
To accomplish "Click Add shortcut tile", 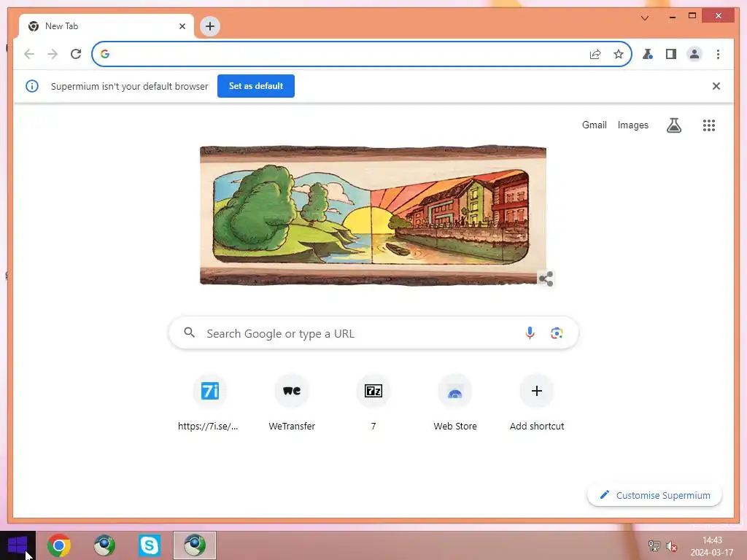I will pos(537,402).
